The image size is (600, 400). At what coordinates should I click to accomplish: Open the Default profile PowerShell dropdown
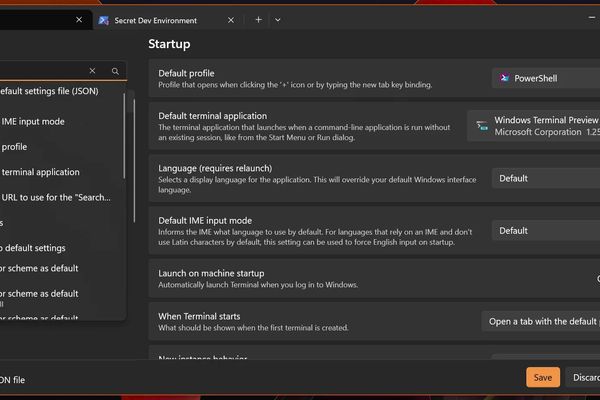[546, 78]
